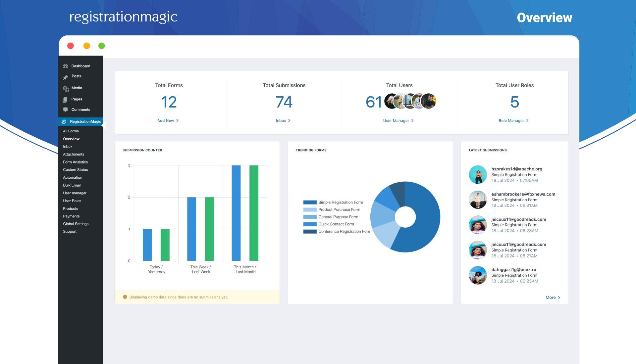Toggle Product Purchase Form legend entry
This screenshot has height=364, width=636.
click(x=339, y=210)
